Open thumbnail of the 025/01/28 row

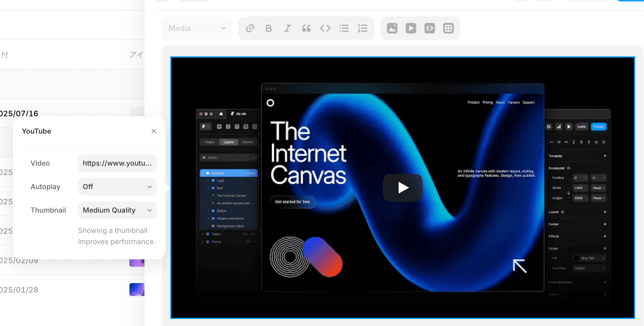(x=137, y=290)
